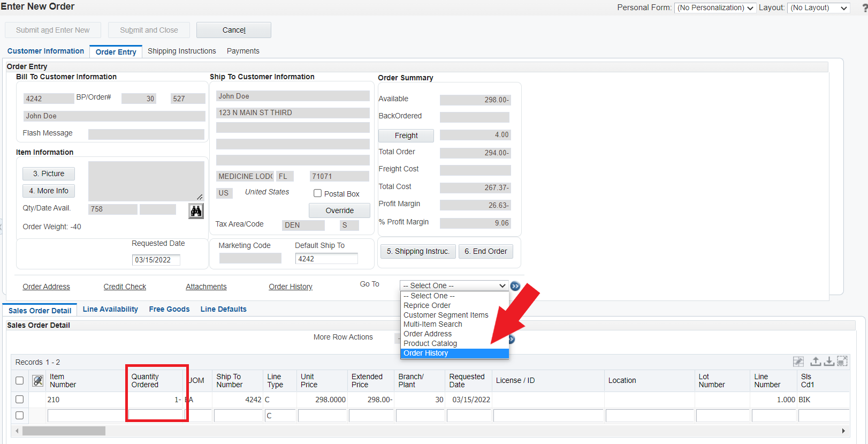Open the Order History link
The height and width of the screenshot is (444, 868).
coord(291,287)
